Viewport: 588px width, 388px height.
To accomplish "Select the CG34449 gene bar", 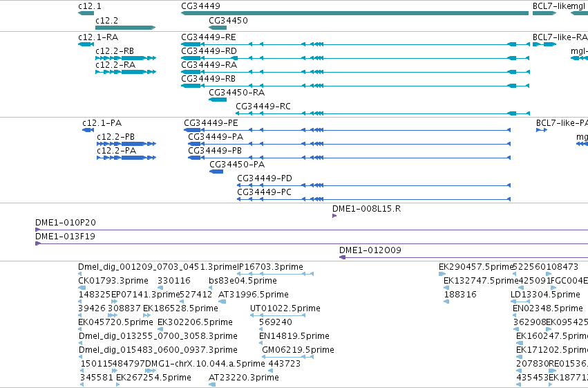I will pyautogui.click(x=354, y=13).
